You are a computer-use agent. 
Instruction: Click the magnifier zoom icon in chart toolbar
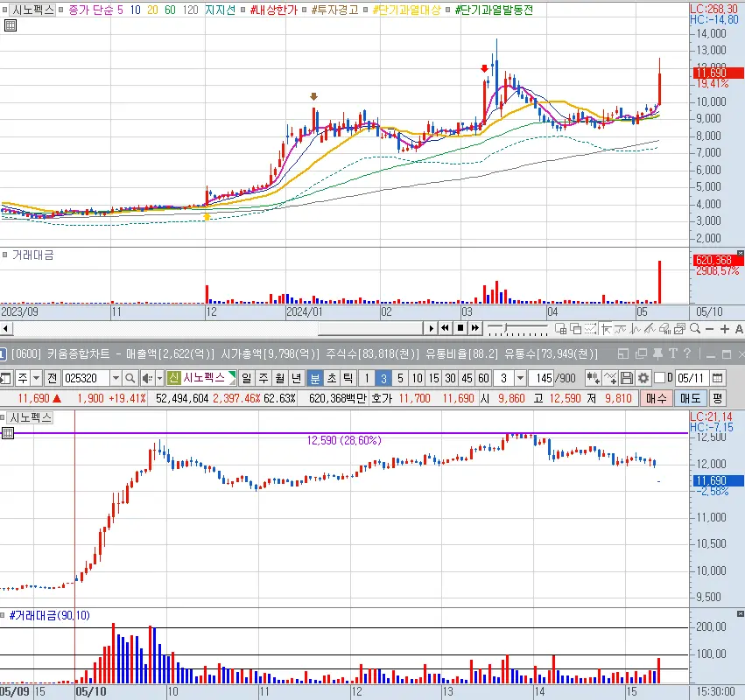click(x=694, y=329)
